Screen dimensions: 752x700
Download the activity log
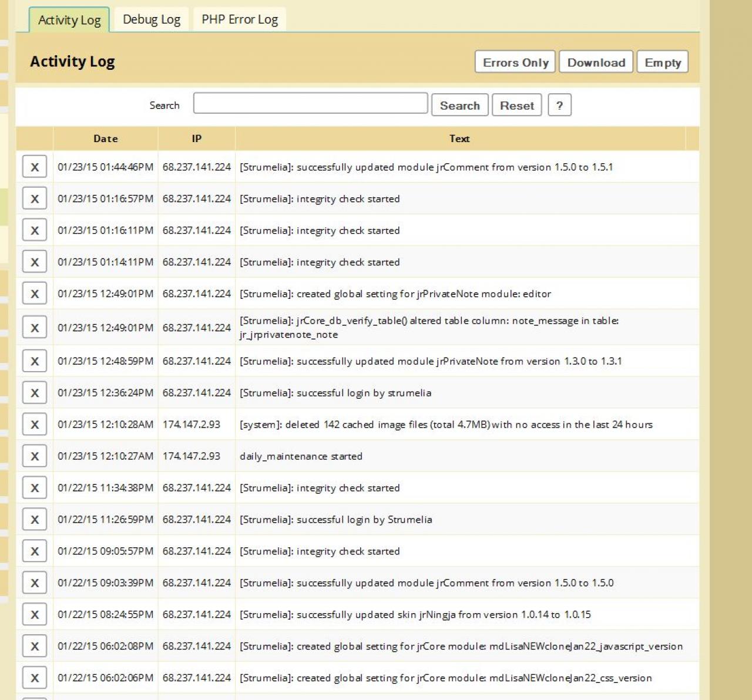tap(596, 62)
